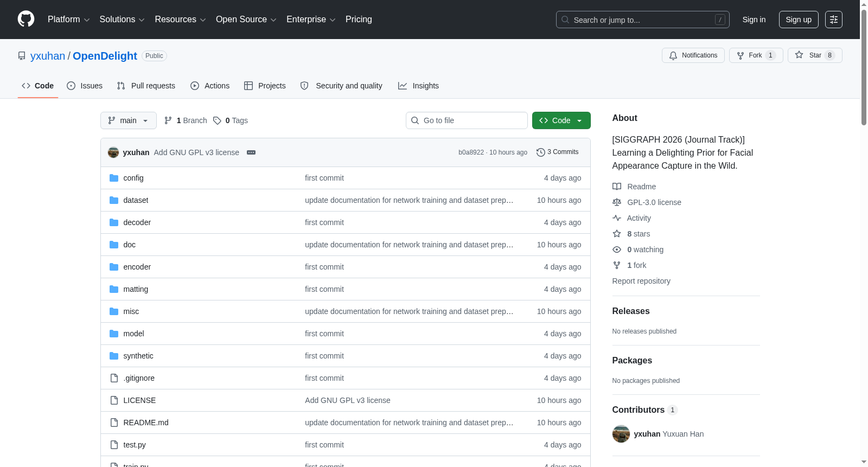The image size is (868, 467).
Task: Click the folder icon beside dataset
Action: coord(114,200)
